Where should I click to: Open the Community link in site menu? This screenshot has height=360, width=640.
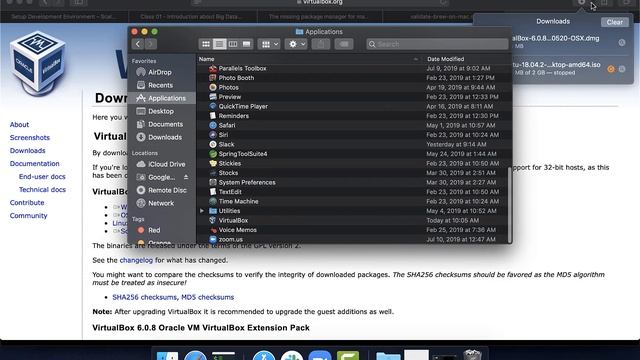(x=29, y=216)
